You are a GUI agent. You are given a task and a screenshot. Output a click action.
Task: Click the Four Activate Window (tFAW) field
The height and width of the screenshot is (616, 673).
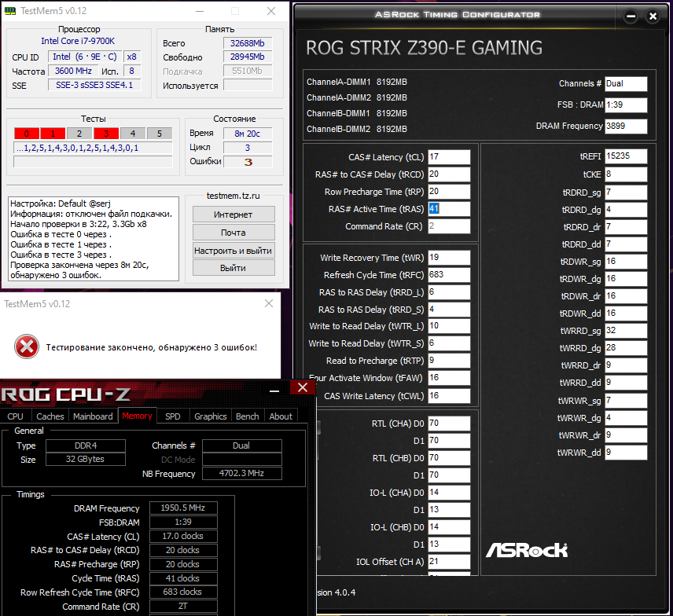tap(449, 377)
